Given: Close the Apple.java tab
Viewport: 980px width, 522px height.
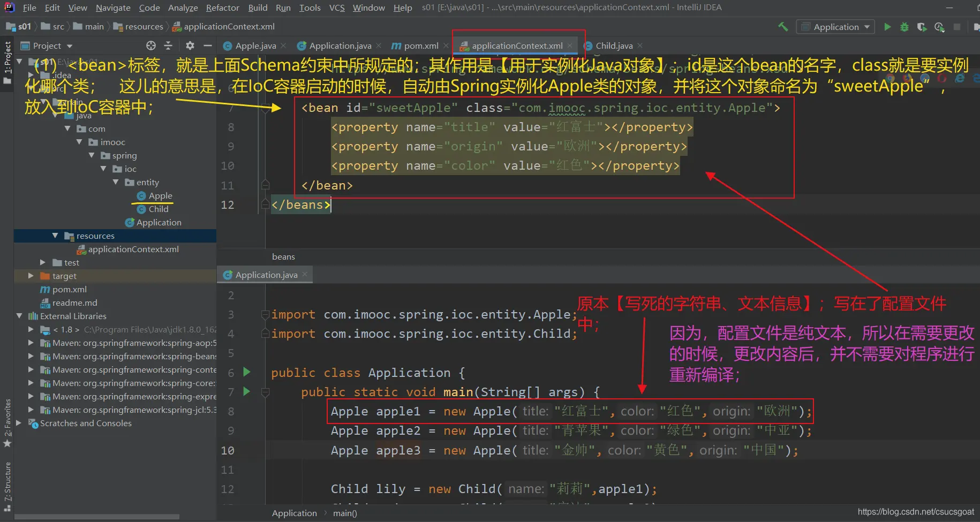Looking at the screenshot, I should coord(283,46).
